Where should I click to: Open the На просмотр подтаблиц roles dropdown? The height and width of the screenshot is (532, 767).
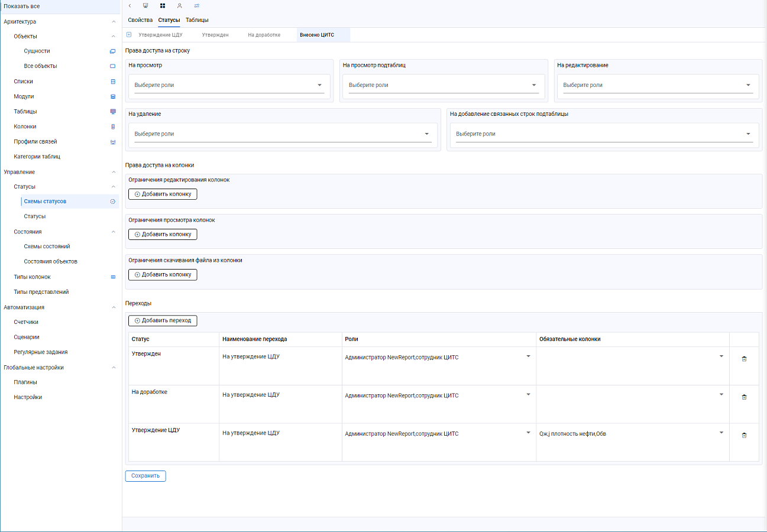(x=444, y=85)
